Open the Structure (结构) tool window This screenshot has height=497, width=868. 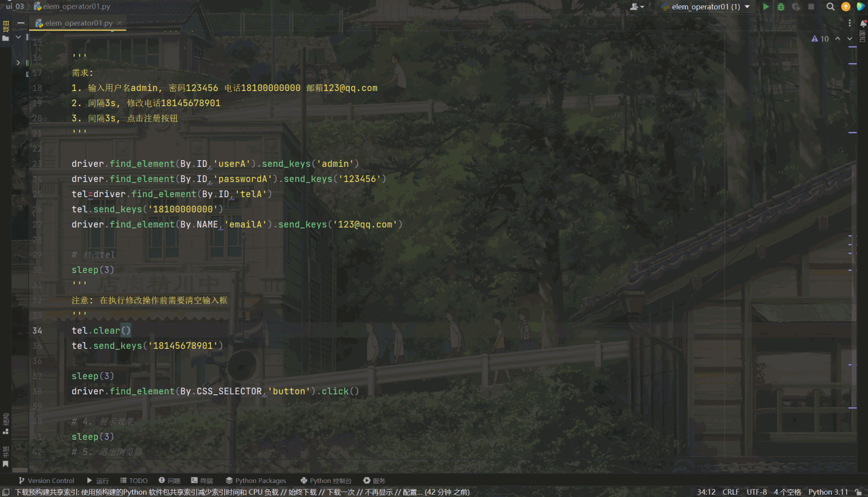click(x=6, y=423)
